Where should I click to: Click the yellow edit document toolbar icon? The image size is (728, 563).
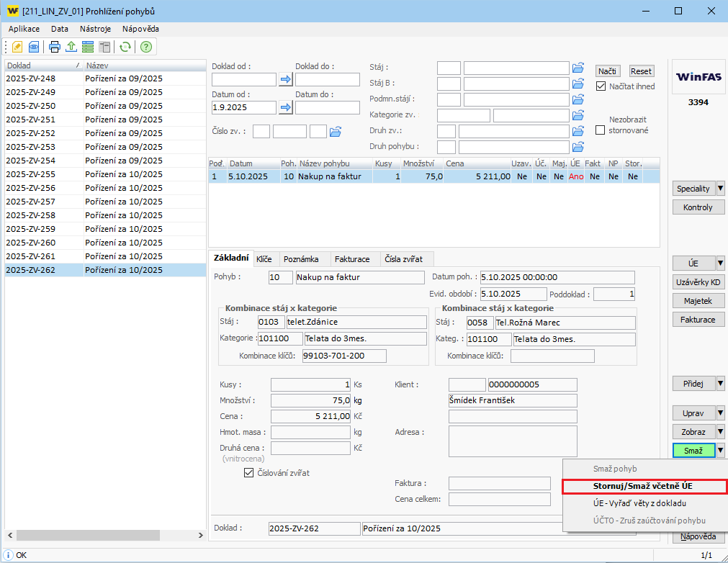coord(17,47)
